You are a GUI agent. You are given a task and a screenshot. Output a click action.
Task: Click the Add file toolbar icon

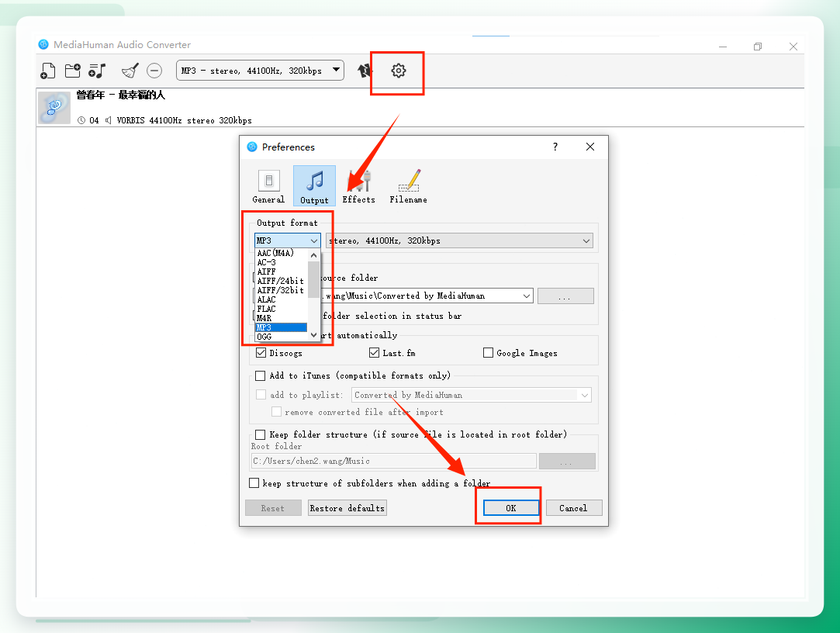tap(47, 71)
